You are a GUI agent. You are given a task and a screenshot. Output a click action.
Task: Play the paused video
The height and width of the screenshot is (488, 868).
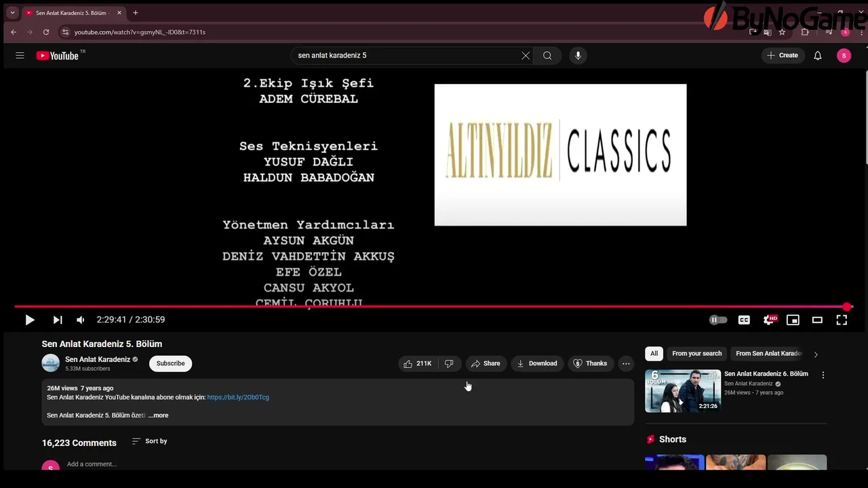coord(30,320)
